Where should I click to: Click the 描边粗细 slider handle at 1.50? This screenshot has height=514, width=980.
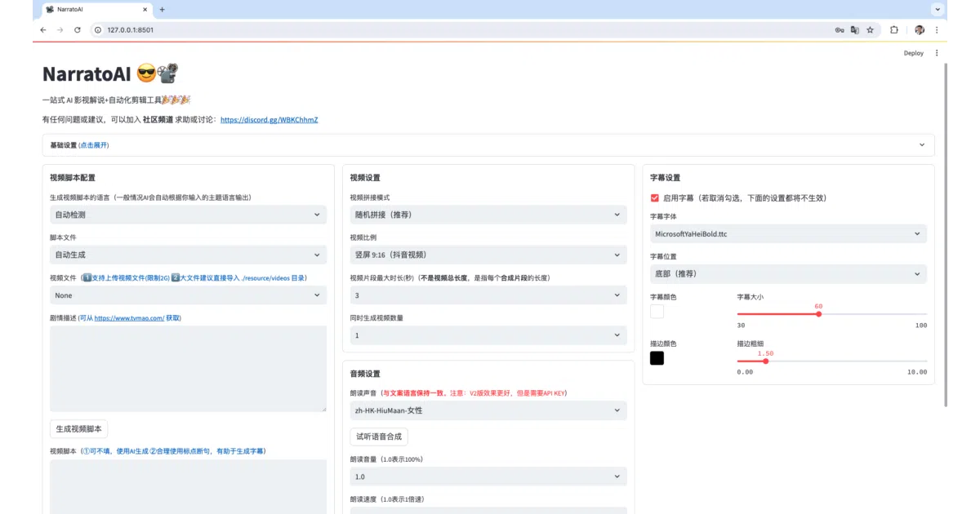click(x=765, y=361)
